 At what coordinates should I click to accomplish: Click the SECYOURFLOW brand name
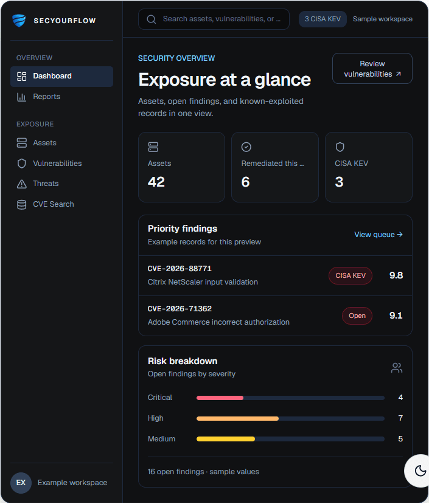[65, 21]
